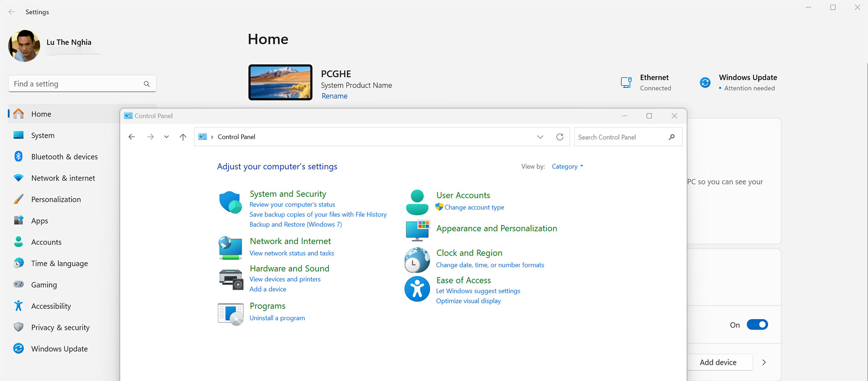Open Review your computer's status link
Viewport: 868px width, 381px height.
(x=292, y=205)
